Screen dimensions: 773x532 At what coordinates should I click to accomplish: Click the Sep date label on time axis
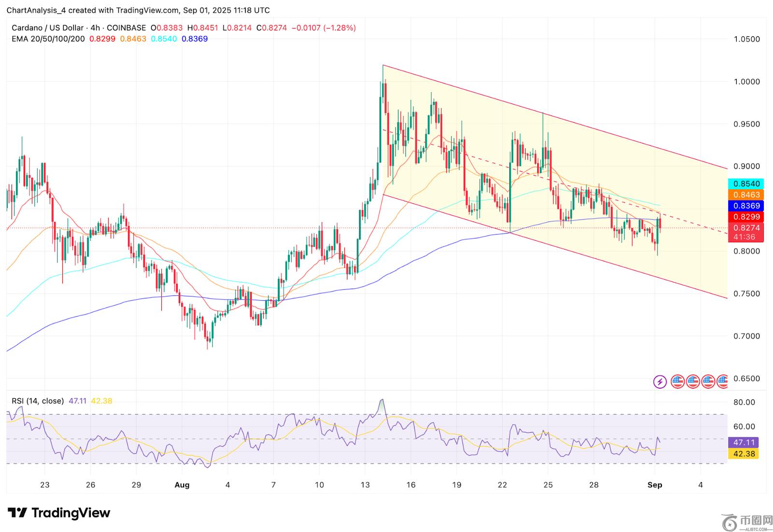(655, 485)
